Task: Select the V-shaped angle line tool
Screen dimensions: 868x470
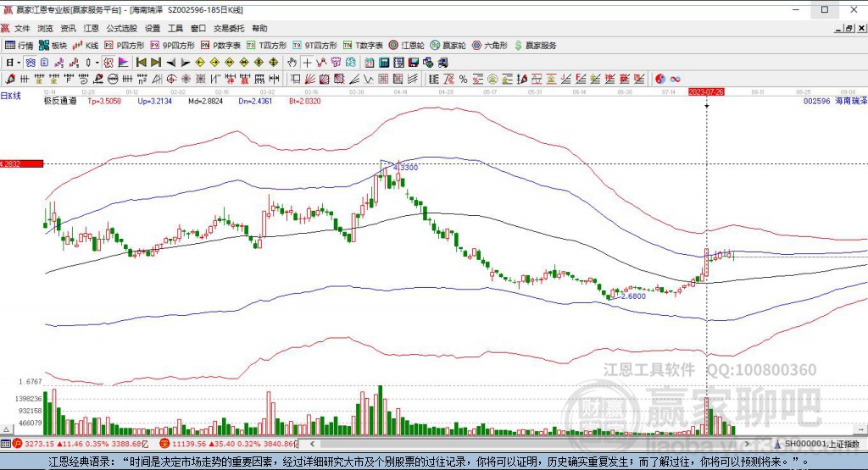Action: [369, 79]
